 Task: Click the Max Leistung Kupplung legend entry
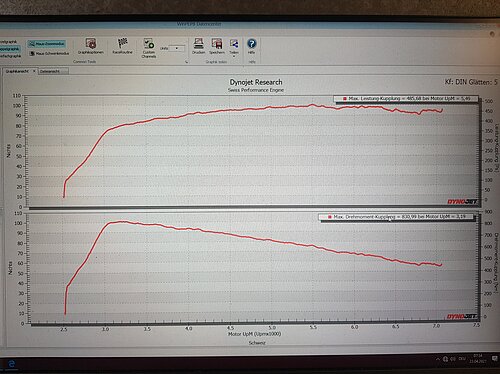pyautogui.click(x=406, y=99)
